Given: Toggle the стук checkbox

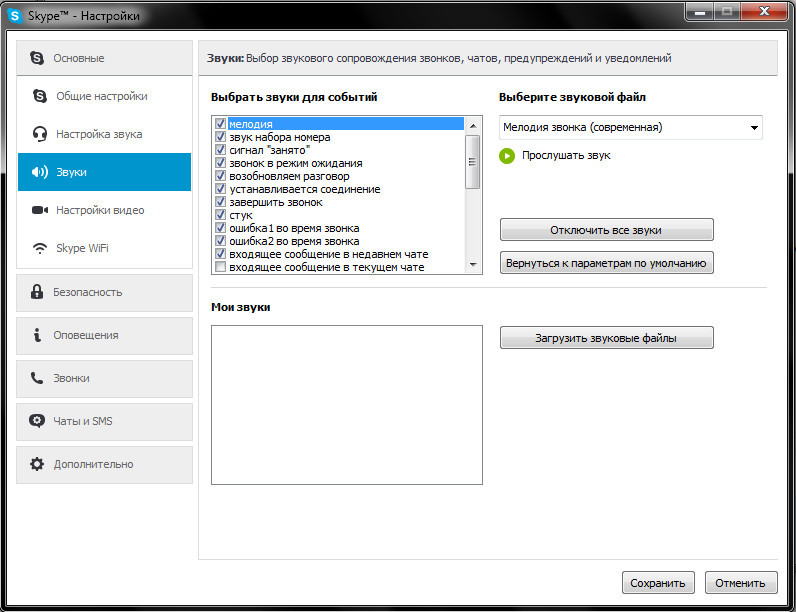Looking at the screenshot, I should [220, 215].
